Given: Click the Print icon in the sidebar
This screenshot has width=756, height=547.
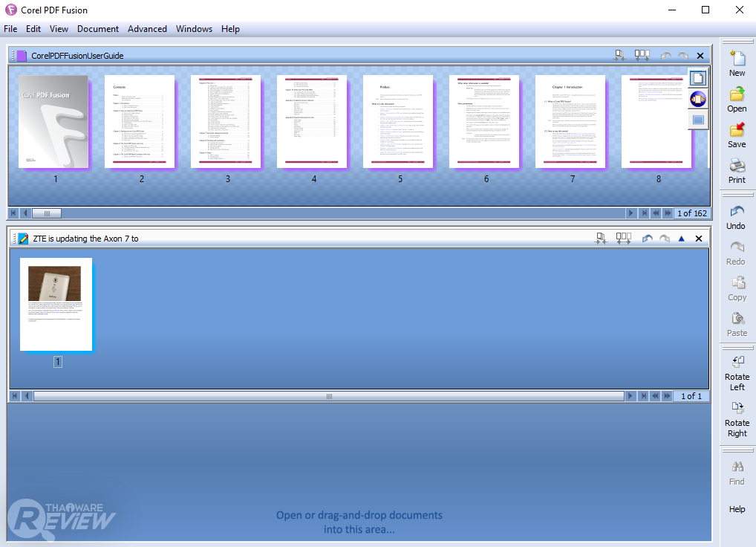Looking at the screenshot, I should [x=737, y=166].
